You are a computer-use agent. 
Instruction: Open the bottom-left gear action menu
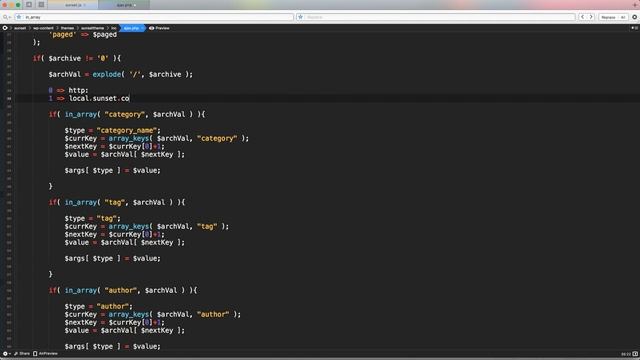click(6, 353)
